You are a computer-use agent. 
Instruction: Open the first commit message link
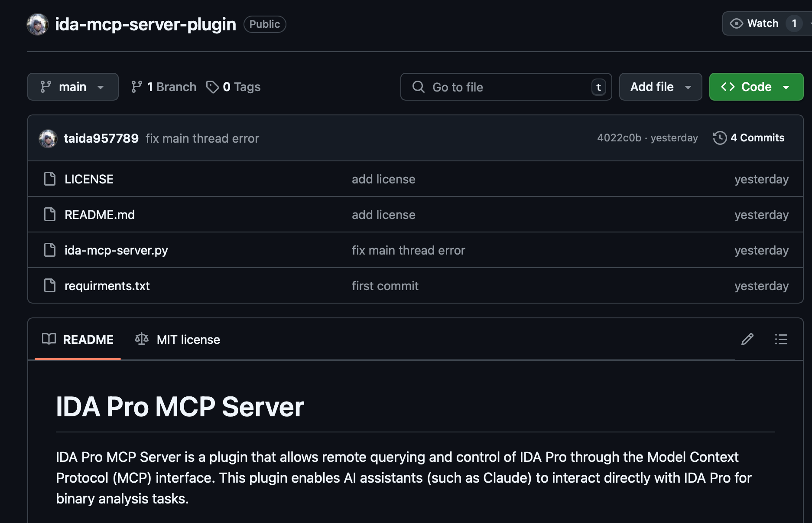coord(385,286)
